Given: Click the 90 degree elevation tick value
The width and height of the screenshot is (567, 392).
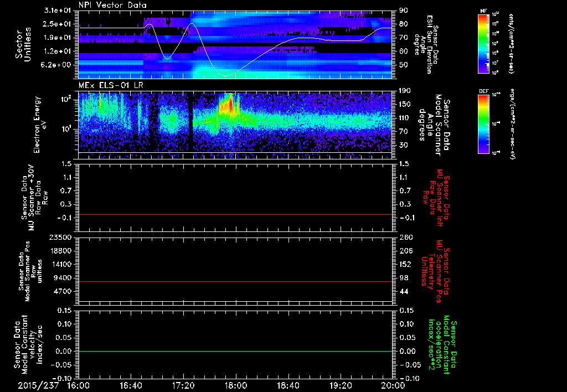Looking at the screenshot, I should click(403, 11).
